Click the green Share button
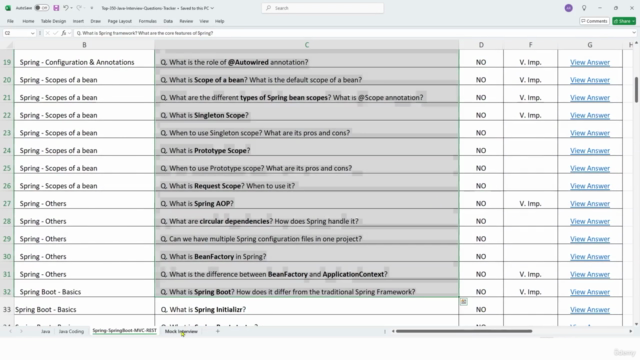 click(624, 21)
